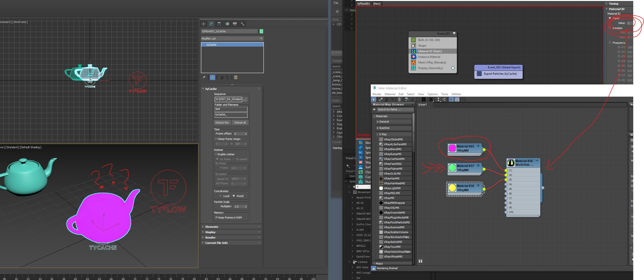Screen dimensions: 644x280
Task: Toggle Keep frames in RAM checkbox
Action: [216, 217]
